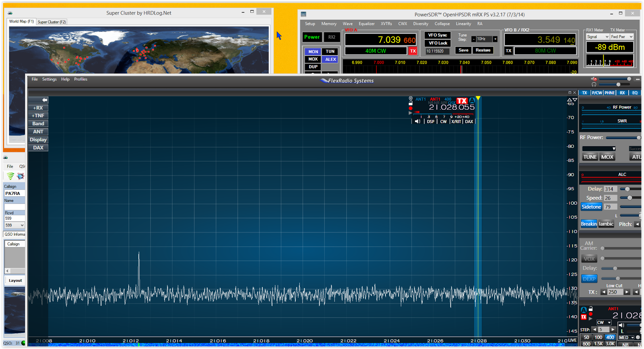
Task: Click the gray play triangle on slice flag
Action: click(x=411, y=113)
